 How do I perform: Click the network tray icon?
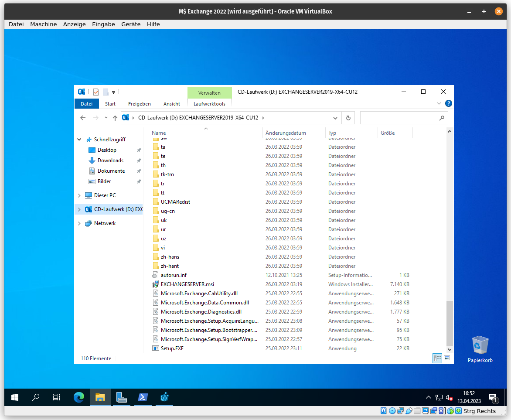[x=439, y=397]
